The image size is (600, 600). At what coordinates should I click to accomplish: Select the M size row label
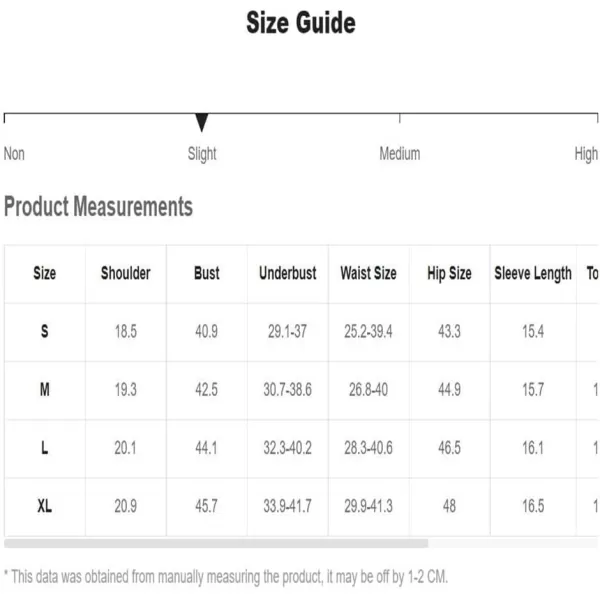click(x=45, y=390)
